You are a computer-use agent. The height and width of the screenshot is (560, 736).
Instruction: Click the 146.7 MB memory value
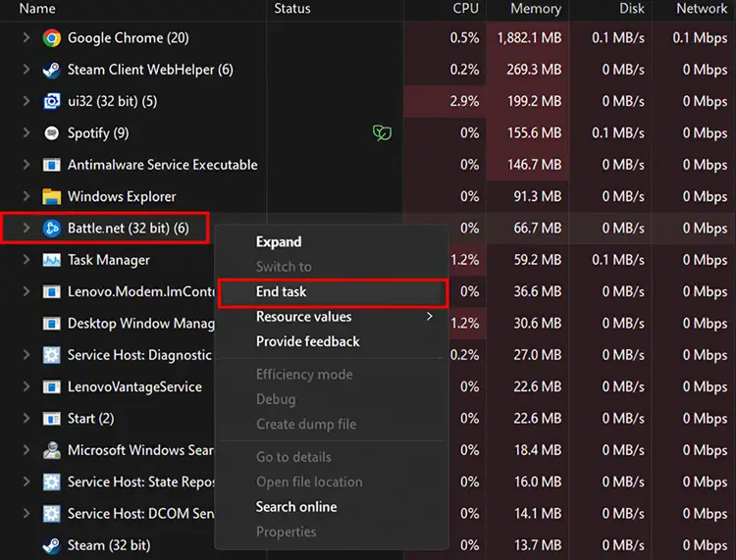point(534,165)
